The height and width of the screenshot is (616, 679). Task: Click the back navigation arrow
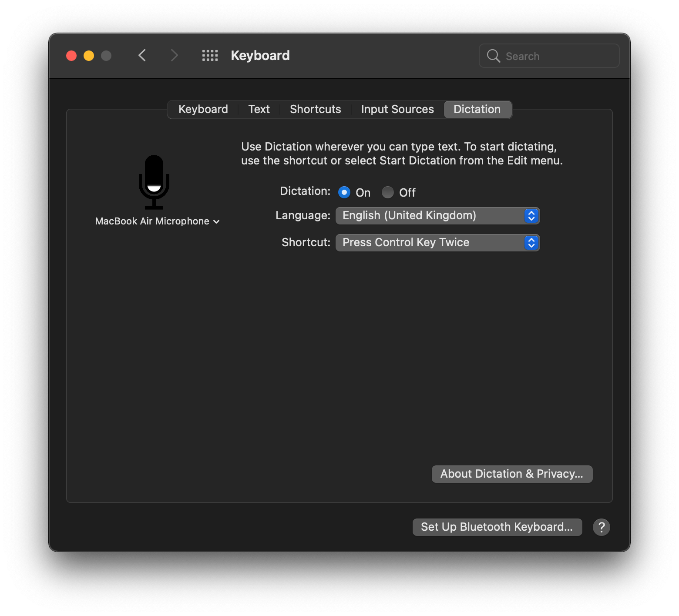pyautogui.click(x=142, y=55)
